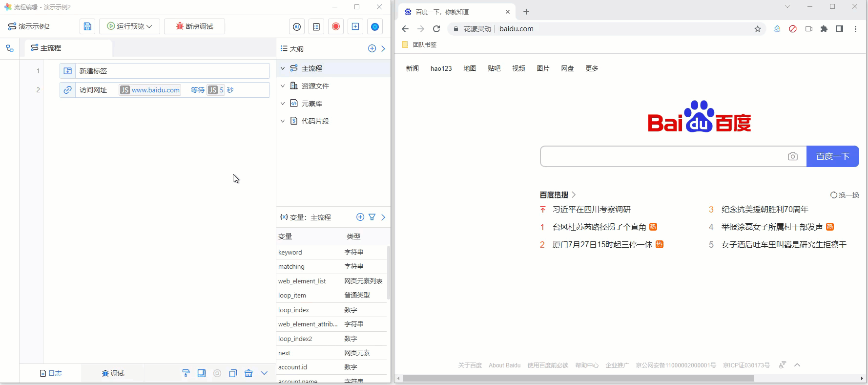Collapse the 主流程 tree node

283,68
